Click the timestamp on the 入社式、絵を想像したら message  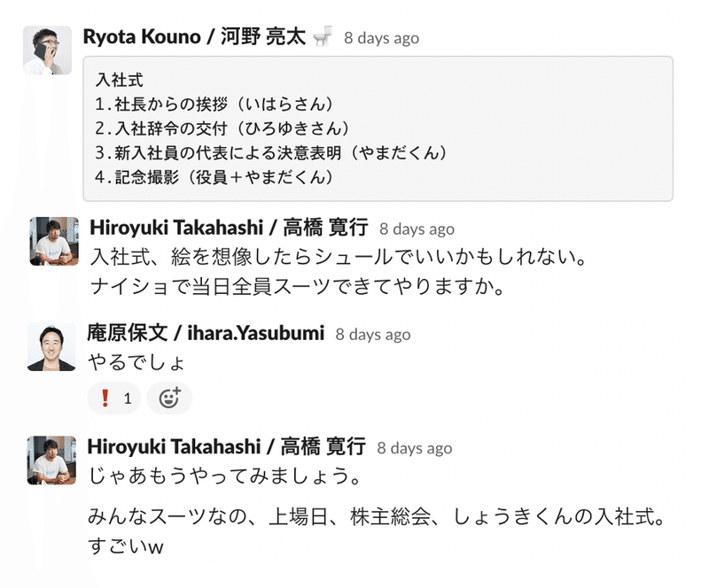click(417, 228)
